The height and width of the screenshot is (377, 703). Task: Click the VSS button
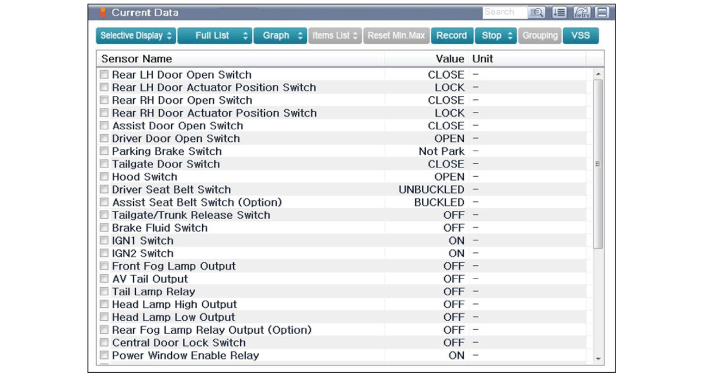click(581, 36)
